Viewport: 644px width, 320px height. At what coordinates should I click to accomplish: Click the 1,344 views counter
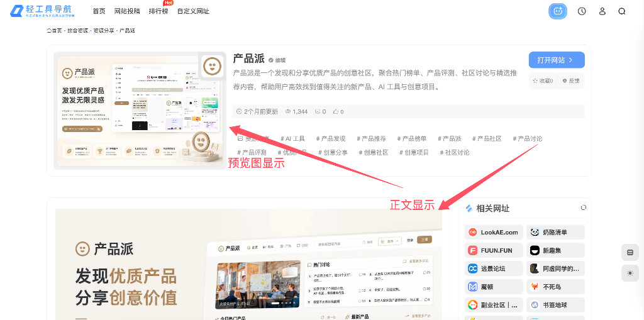tap(296, 111)
